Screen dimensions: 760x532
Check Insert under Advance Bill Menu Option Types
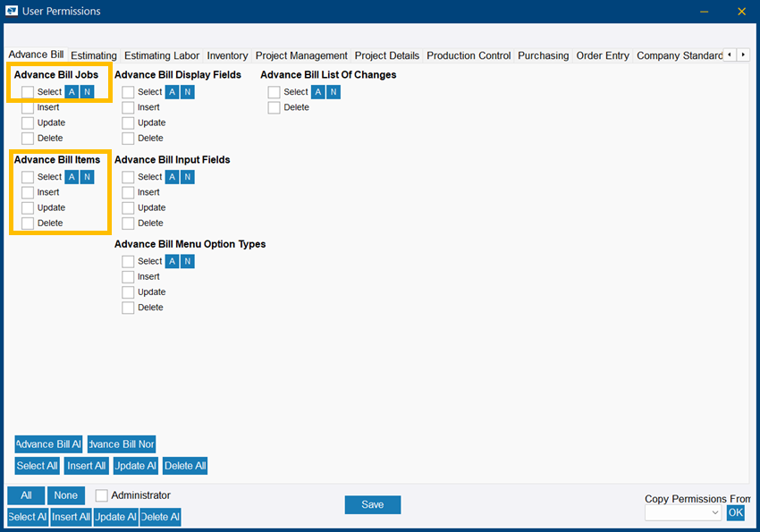(128, 276)
